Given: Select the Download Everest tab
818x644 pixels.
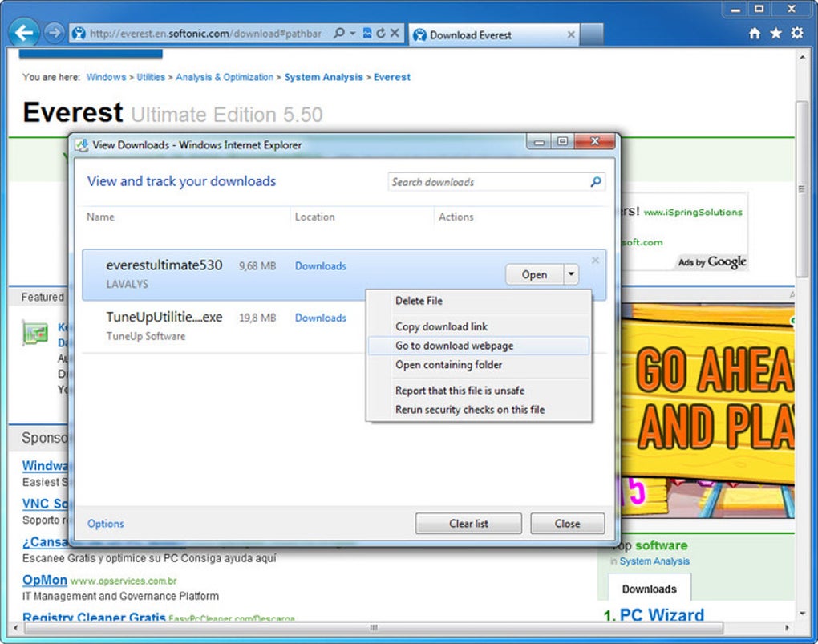Looking at the screenshot, I should pos(493,34).
